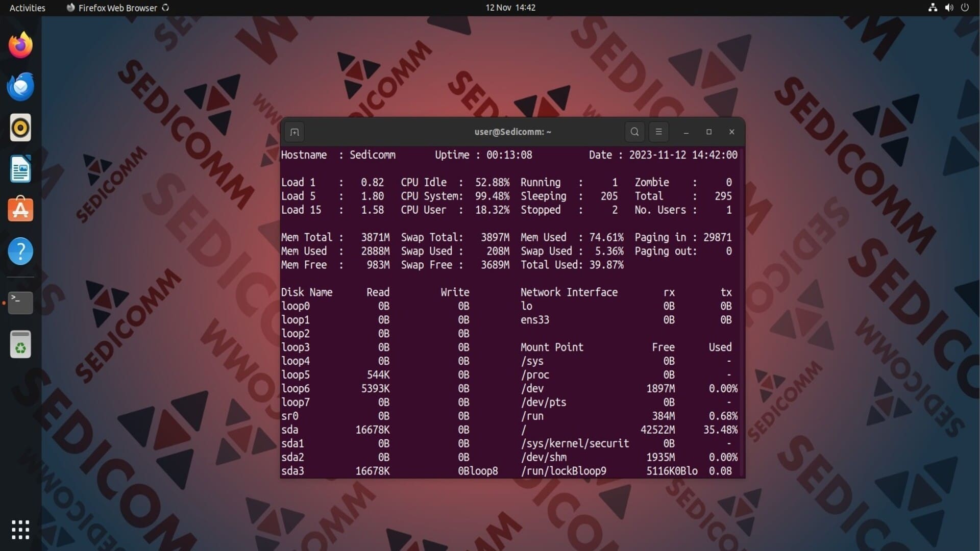The image size is (980, 551).
Task: Click the Sleeping process count 205
Action: 609,196
